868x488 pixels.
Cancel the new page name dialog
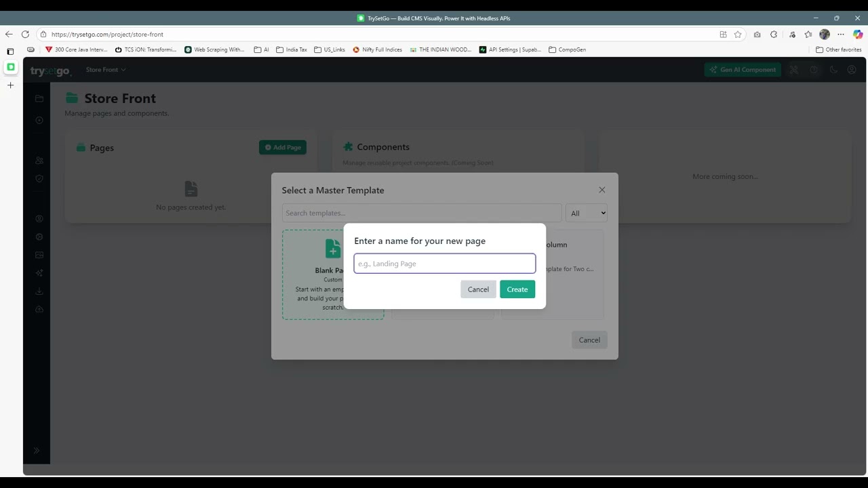tap(478, 289)
